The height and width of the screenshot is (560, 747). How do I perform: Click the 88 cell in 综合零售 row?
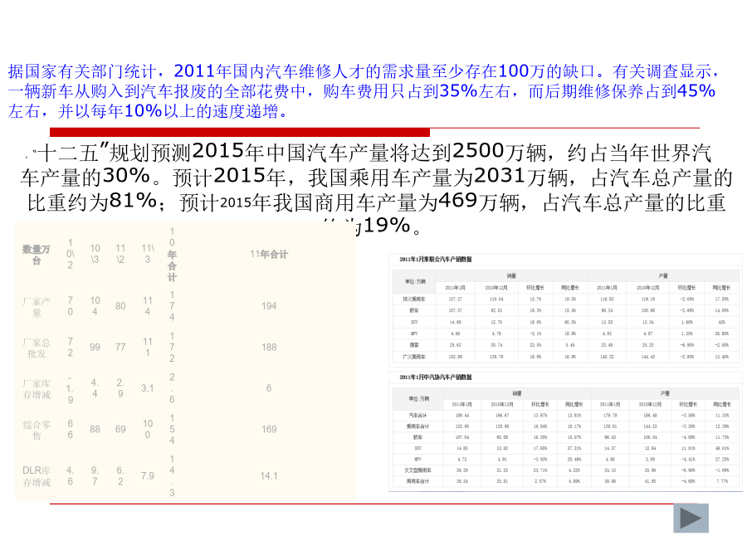pyautogui.click(x=95, y=429)
